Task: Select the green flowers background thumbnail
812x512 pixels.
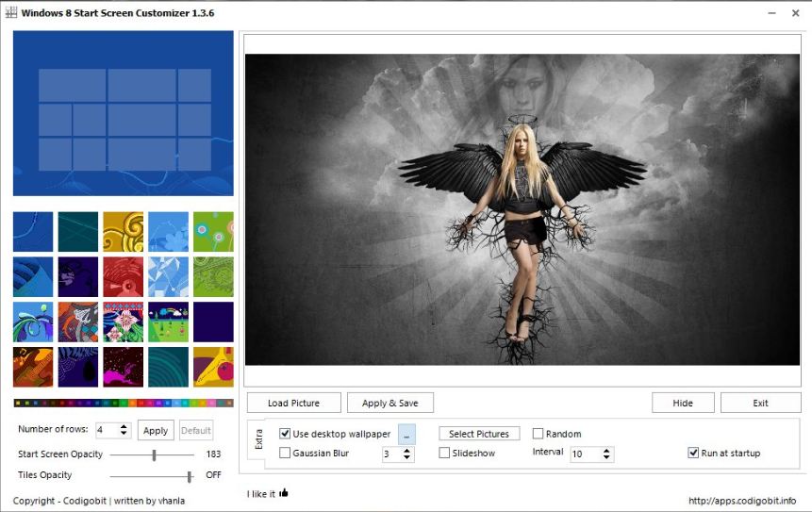Action: 213,231
